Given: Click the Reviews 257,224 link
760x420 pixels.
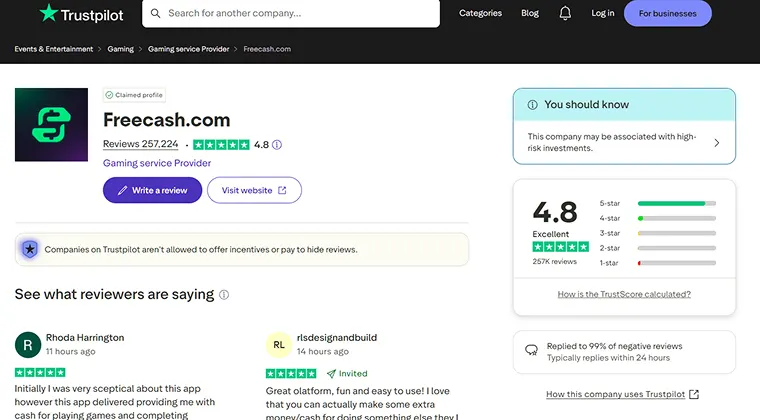Looking at the screenshot, I should [x=141, y=144].
